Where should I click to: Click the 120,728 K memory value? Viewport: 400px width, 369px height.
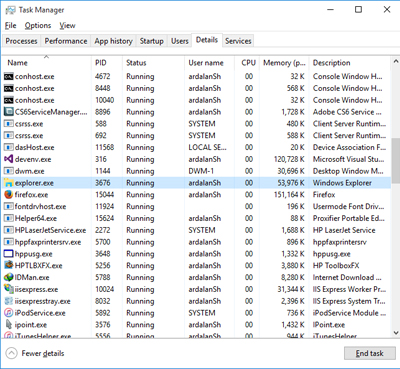pyautogui.click(x=289, y=159)
